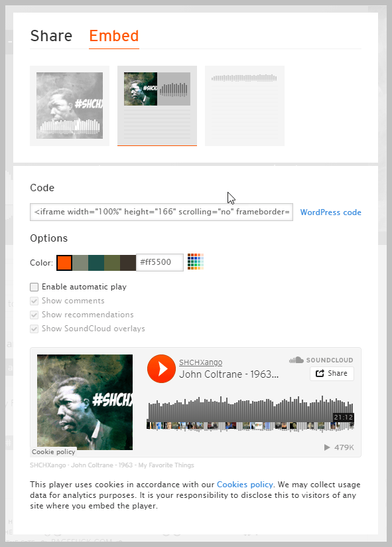Choose the large artwork player style thumbnail
This screenshot has height=547, width=392.
[70, 106]
